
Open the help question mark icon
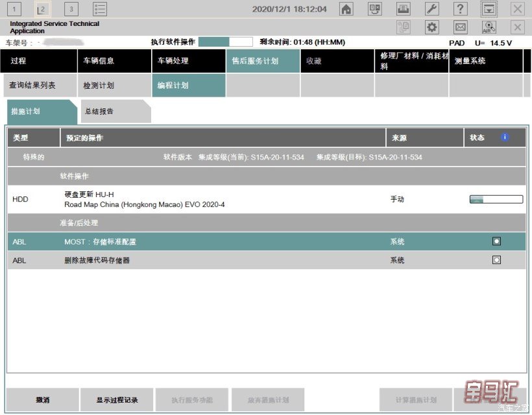pos(460,9)
